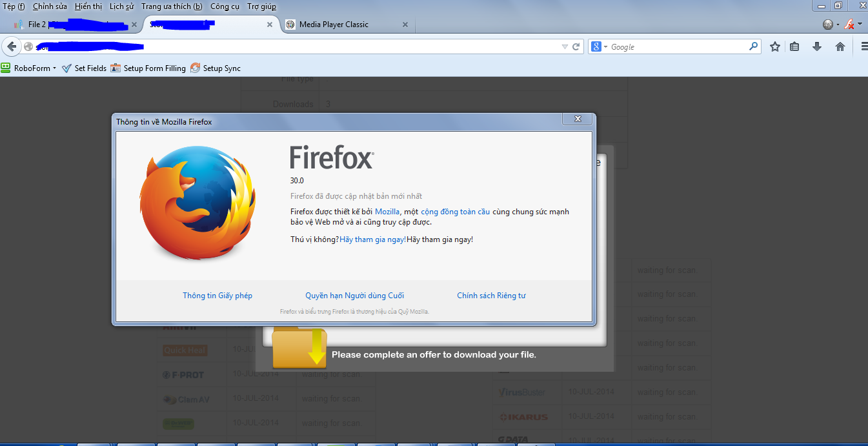Click the Google search engine icon
This screenshot has width=868, height=446.
tap(596, 46)
